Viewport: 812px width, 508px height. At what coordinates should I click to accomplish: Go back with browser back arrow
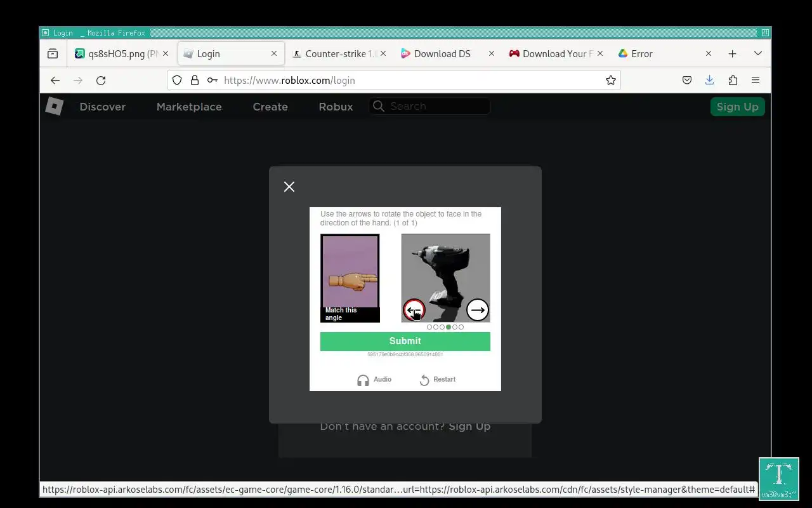pos(55,80)
